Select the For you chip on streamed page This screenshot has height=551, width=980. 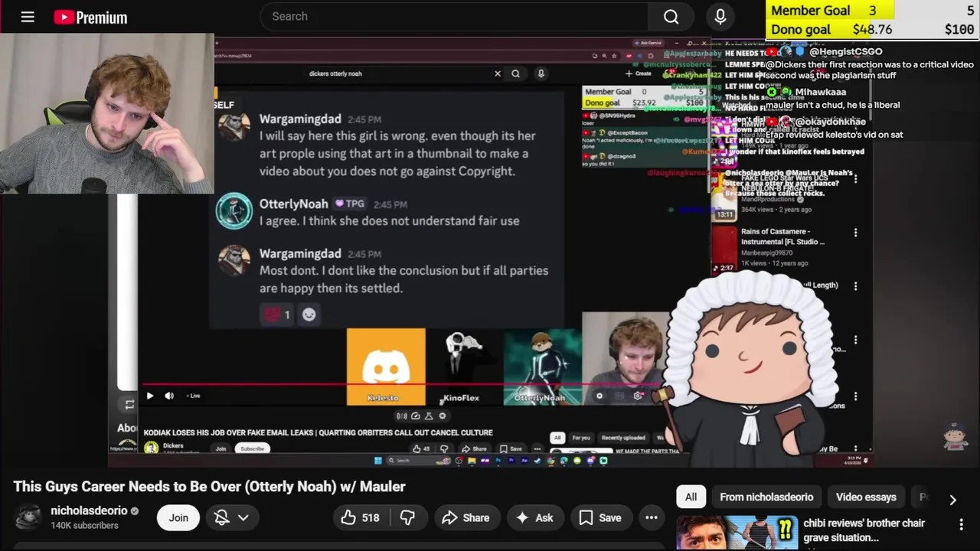pos(581,438)
